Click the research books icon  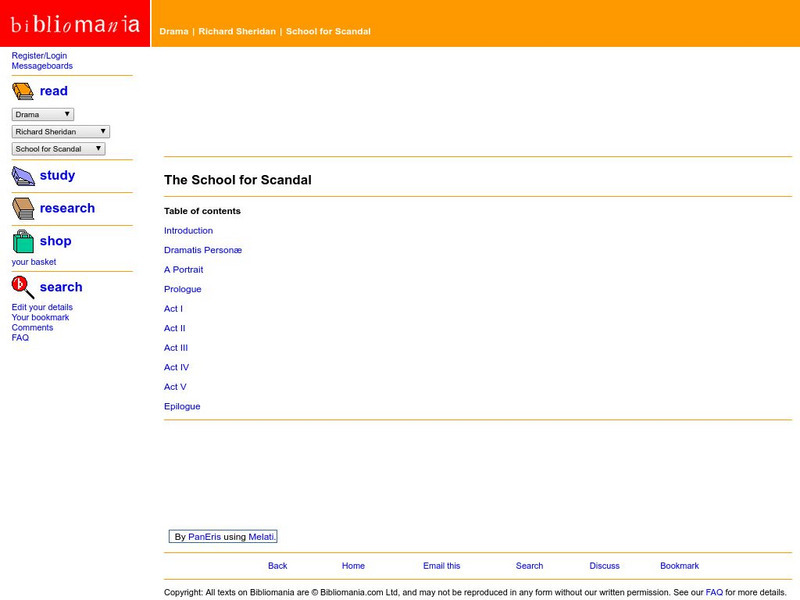click(23, 208)
